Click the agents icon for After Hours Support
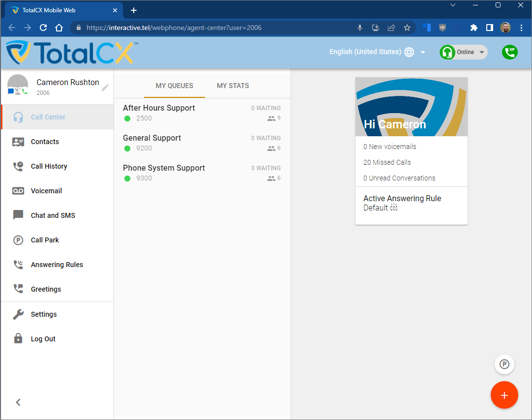 tap(271, 119)
